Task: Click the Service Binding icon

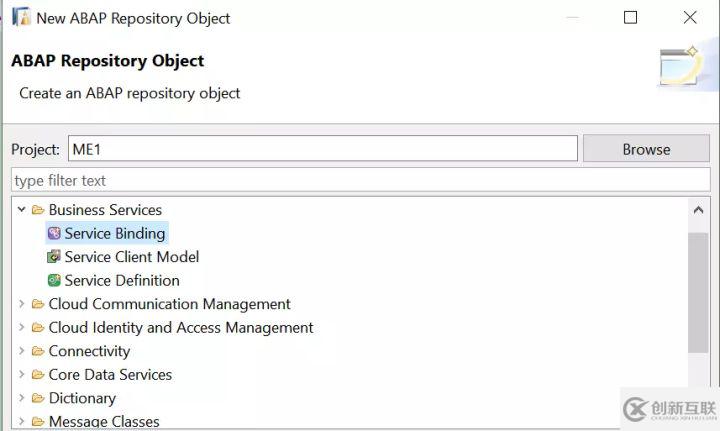Action: (x=54, y=233)
